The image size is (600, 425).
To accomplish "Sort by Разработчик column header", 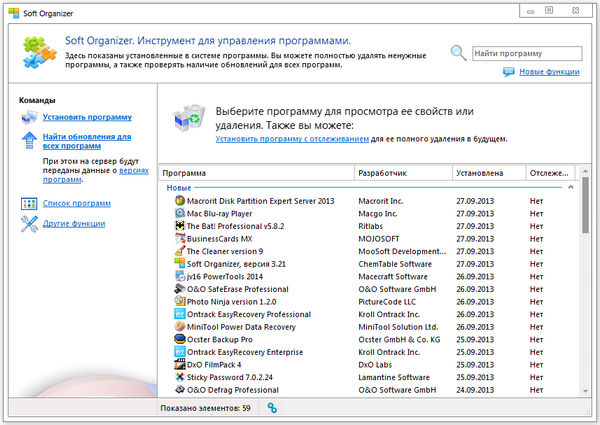I will pyautogui.click(x=400, y=174).
